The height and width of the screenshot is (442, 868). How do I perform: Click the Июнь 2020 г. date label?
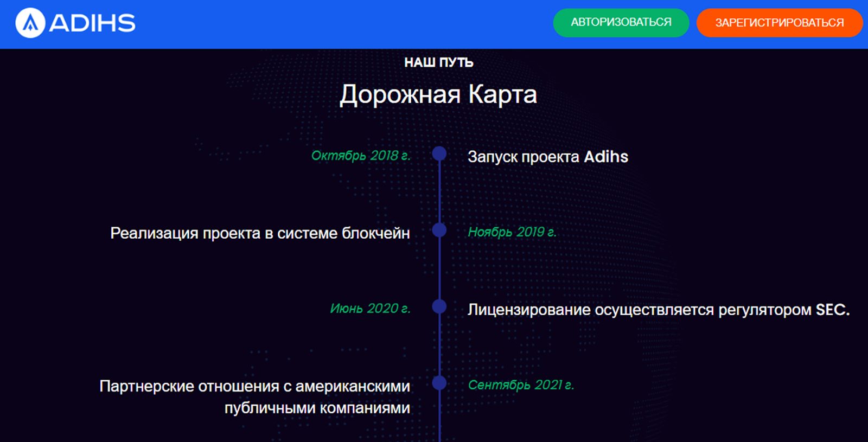click(370, 309)
